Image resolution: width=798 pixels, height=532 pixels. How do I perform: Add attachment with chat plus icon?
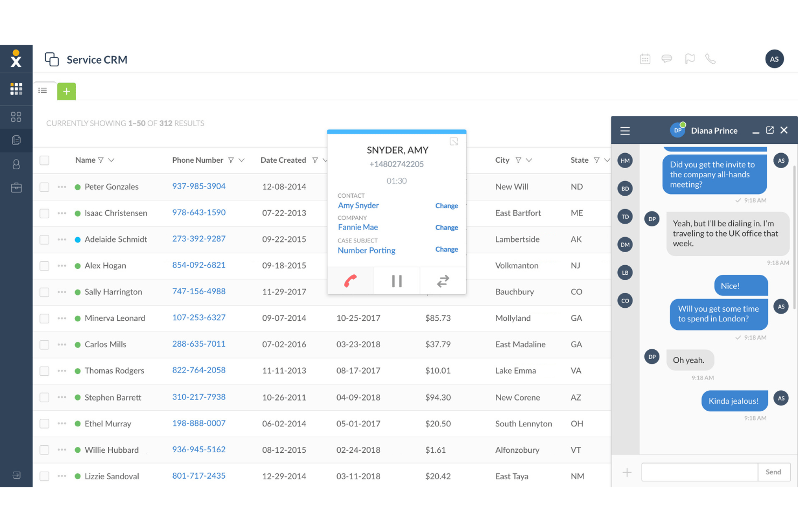[627, 473]
